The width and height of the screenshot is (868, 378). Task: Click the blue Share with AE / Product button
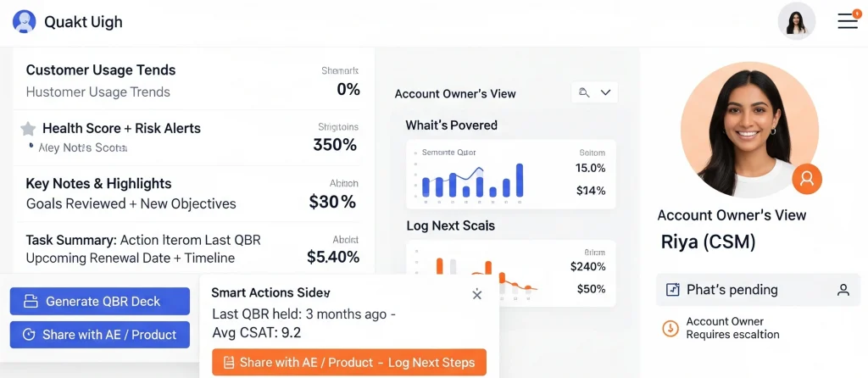click(x=100, y=335)
